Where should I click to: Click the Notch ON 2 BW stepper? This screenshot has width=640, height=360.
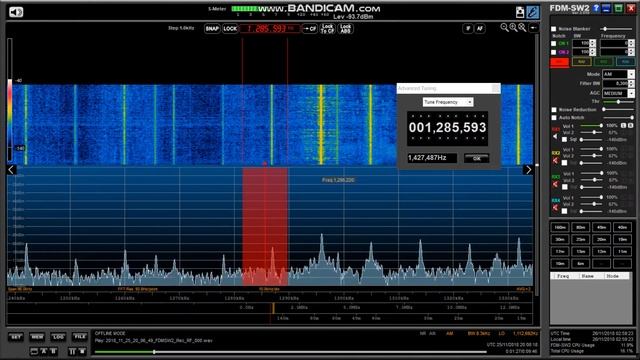coord(592,52)
